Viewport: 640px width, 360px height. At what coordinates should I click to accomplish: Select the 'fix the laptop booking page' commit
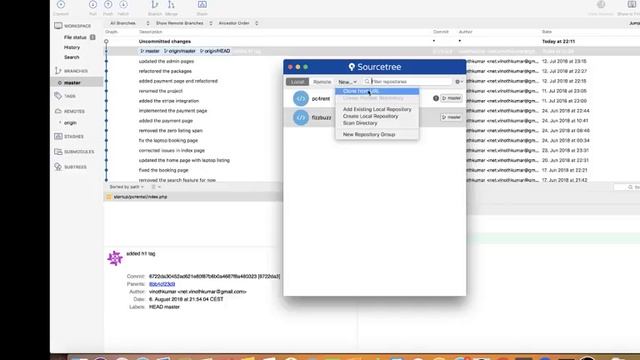pyautogui.click(x=168, y=140)
